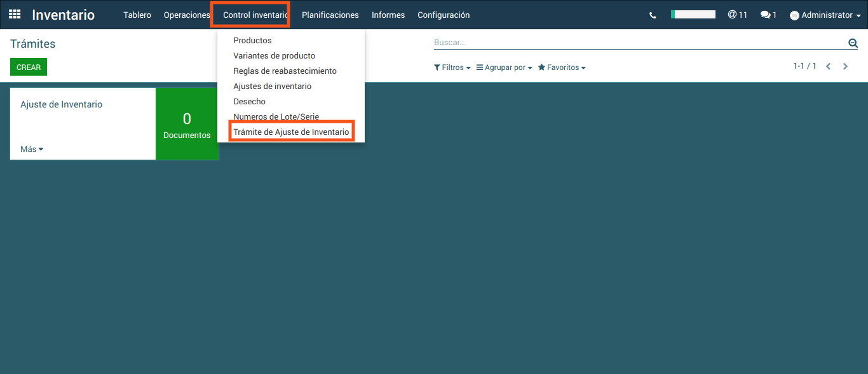The height and width of the screenshot is (374, 868).
Task: Expand the Filtros dropdown
Action: [452, 67]
